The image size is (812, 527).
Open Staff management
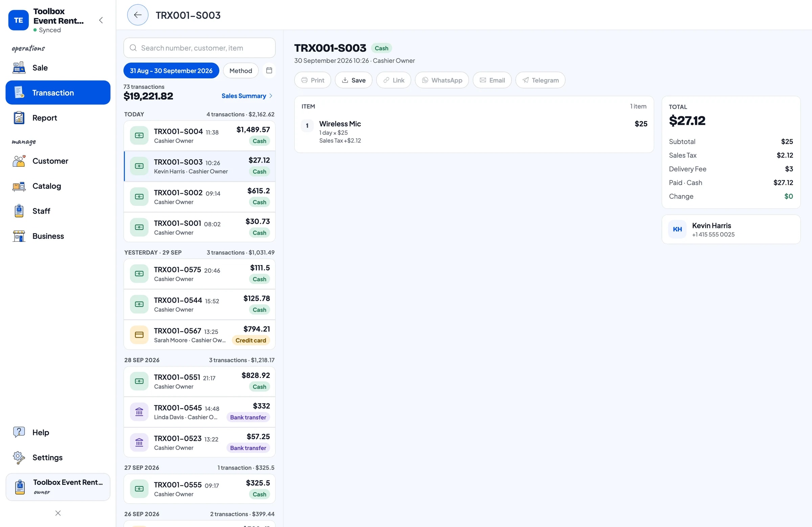coord(58,211)
